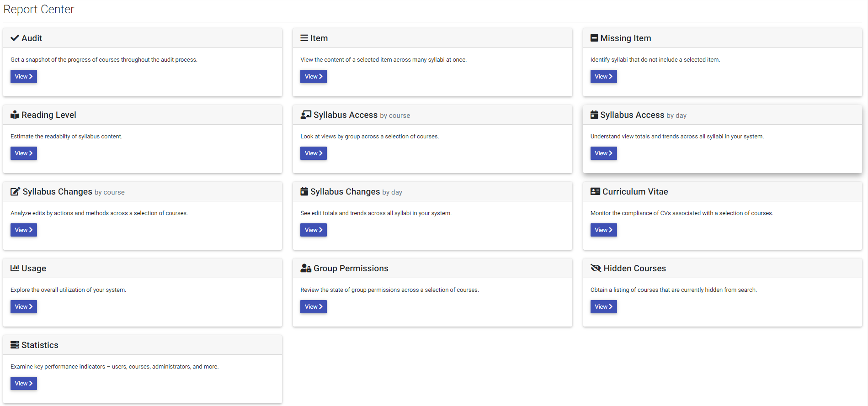The width and height of the screenshot is (868, 406).
Task: View Syllabus Access by day report
Action: tap(603, 153)
